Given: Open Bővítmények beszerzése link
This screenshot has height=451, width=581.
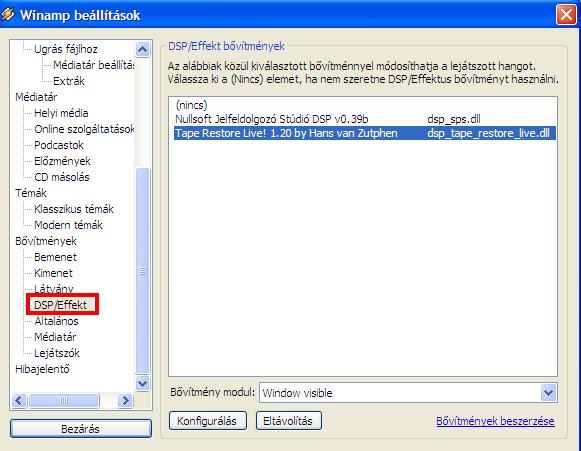Looking at the screenshot, I should (x=495, y=421).
